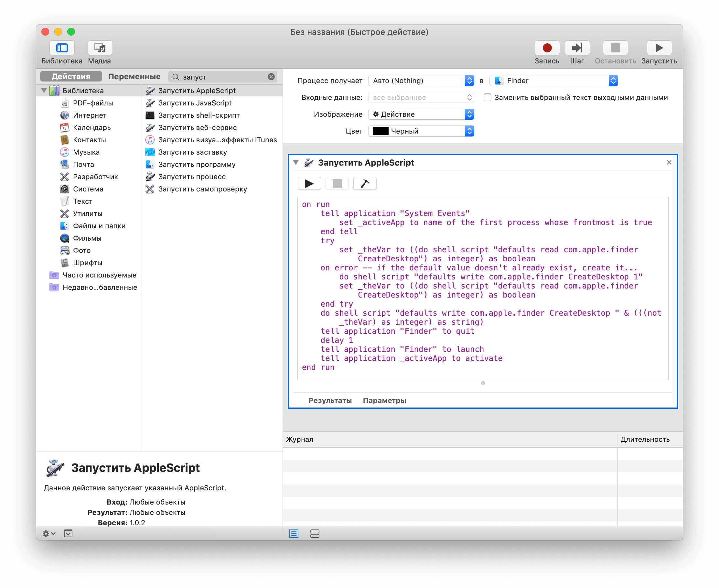Select Запустить программу action
Screen dimensions: 719x588
[212, 164]
